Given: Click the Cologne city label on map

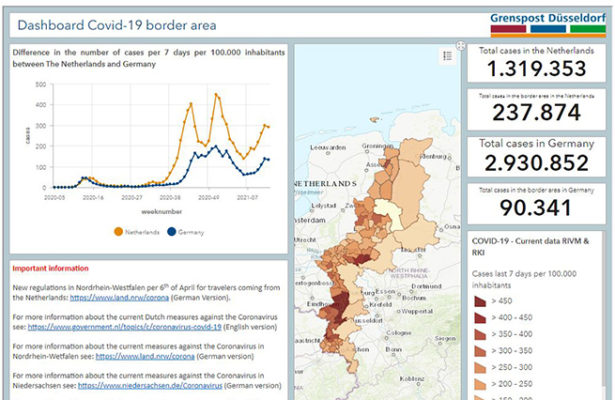Looking at the screenshot, I should [399, 333].
